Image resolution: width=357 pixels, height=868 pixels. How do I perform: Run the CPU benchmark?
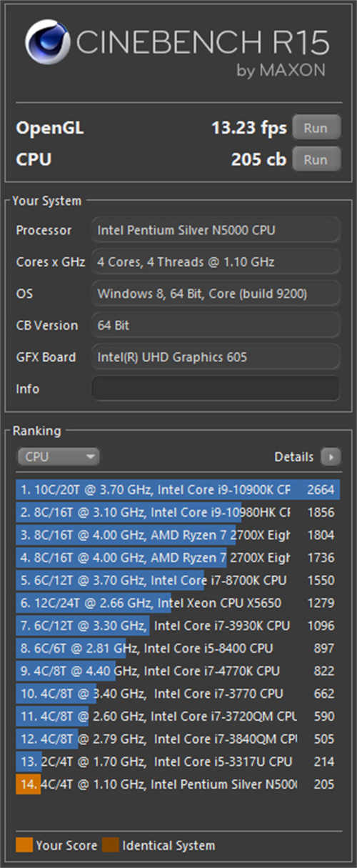pos(316,159)
